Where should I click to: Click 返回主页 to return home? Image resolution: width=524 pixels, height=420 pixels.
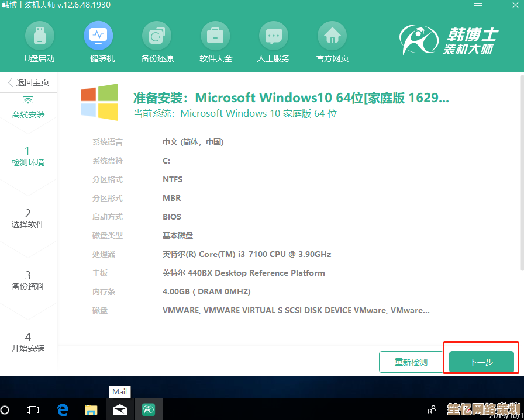click(x=28, y=82)
